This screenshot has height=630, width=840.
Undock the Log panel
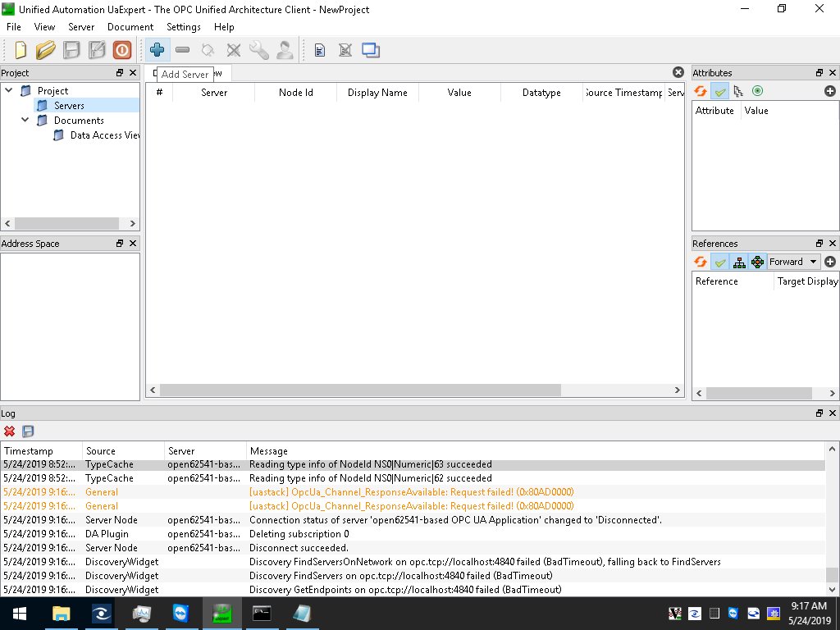click(819, 413)
